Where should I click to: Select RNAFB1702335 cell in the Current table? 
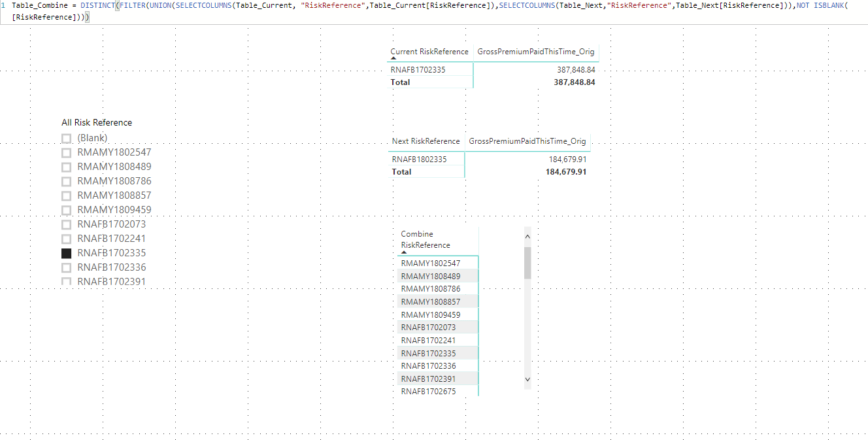tap(418, 69)
